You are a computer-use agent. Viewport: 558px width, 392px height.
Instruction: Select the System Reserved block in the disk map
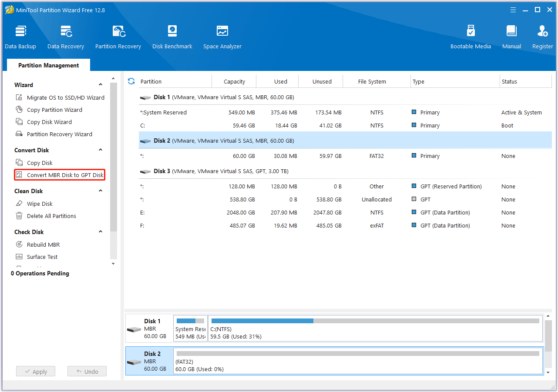point(190,328)
